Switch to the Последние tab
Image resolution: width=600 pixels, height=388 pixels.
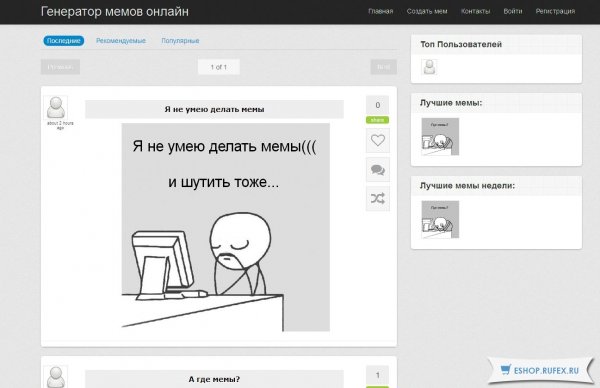64,41
